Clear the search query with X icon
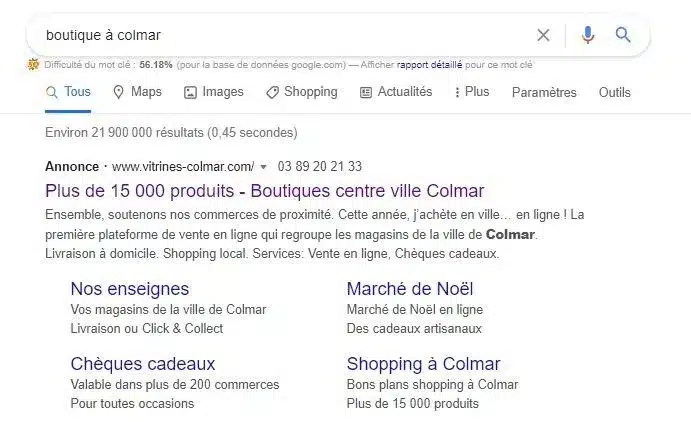The height and width of the screenshot is (422, 691). [543, 35]
